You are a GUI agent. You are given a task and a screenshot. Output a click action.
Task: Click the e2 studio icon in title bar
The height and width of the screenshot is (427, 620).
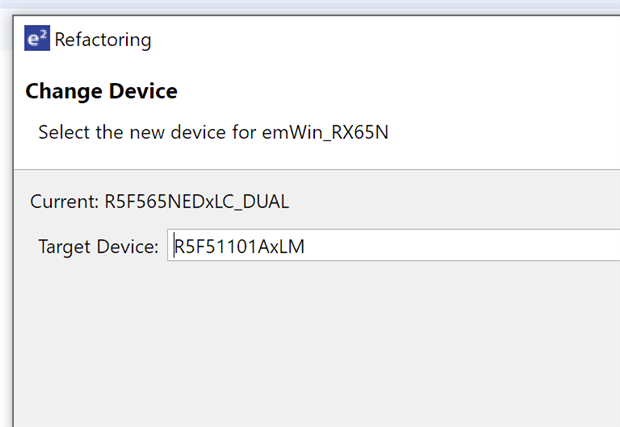pos(36,40)
